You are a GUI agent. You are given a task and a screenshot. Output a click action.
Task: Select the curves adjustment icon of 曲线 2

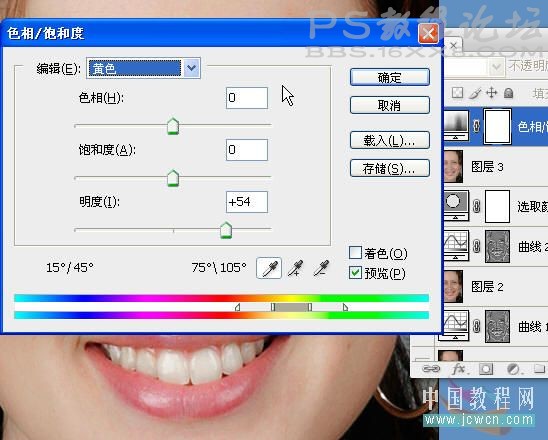456,246
